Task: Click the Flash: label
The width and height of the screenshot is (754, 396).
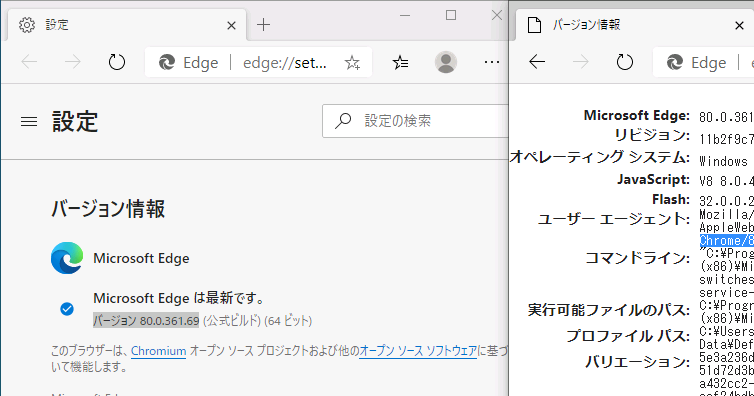Action: [671, 199]
